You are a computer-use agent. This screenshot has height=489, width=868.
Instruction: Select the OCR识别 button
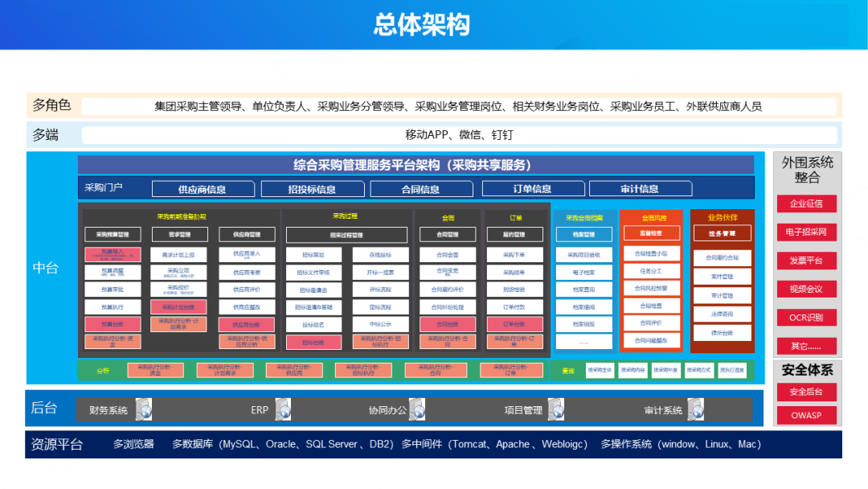click(x=806, y=318)
